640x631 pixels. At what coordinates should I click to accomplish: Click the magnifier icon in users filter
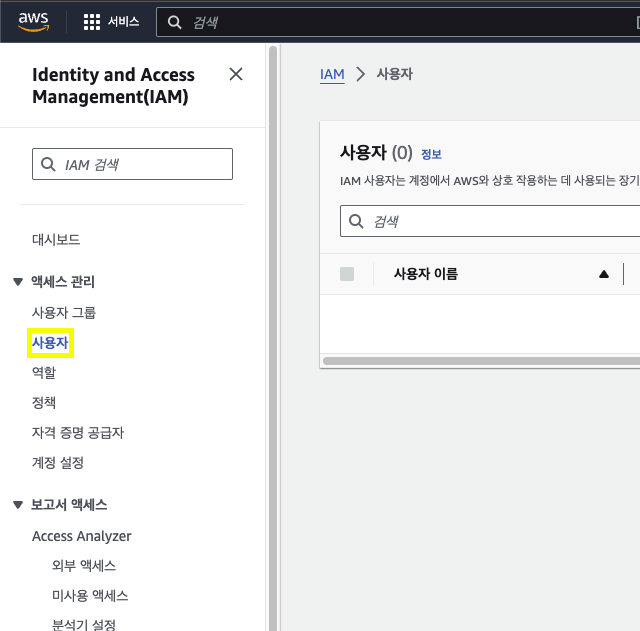coord(356,221)
